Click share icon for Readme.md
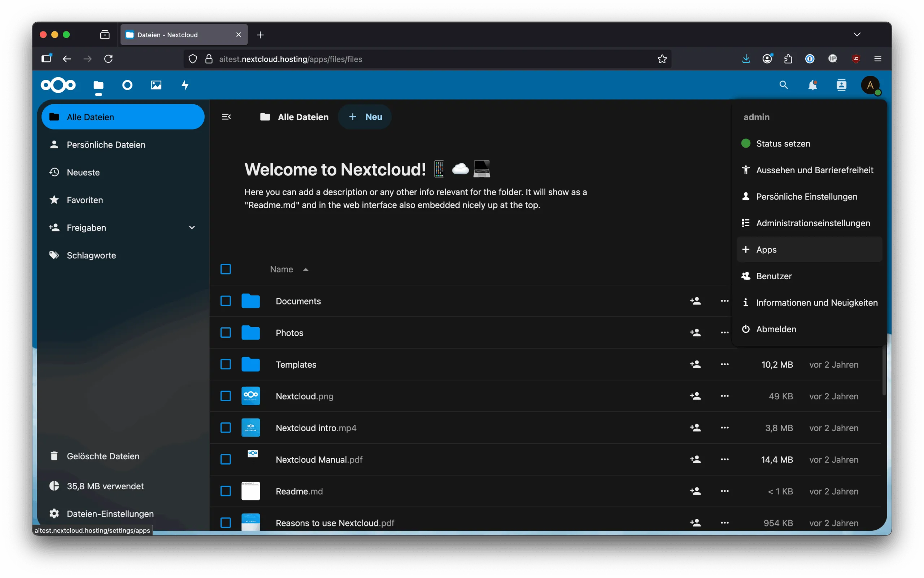This screenshot has width=924, height=578. click(695, 492)
